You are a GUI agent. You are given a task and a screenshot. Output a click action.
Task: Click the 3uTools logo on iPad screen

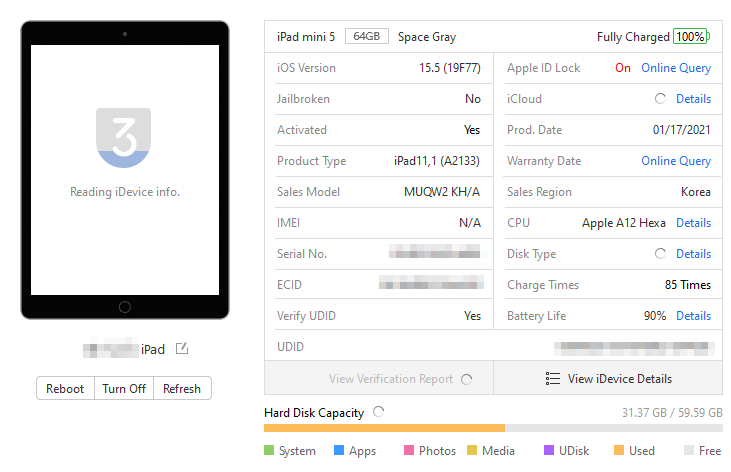124,138
